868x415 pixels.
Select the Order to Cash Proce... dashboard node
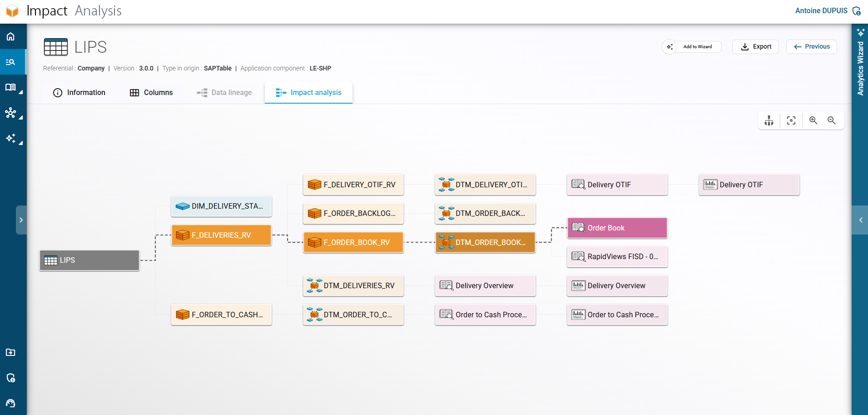(x=617, y=315)
